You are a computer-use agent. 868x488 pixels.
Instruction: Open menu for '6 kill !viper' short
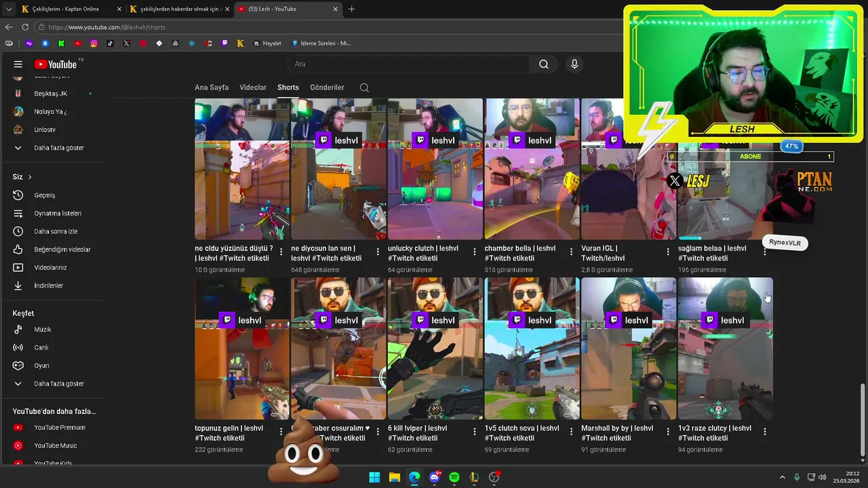point(474,432)
